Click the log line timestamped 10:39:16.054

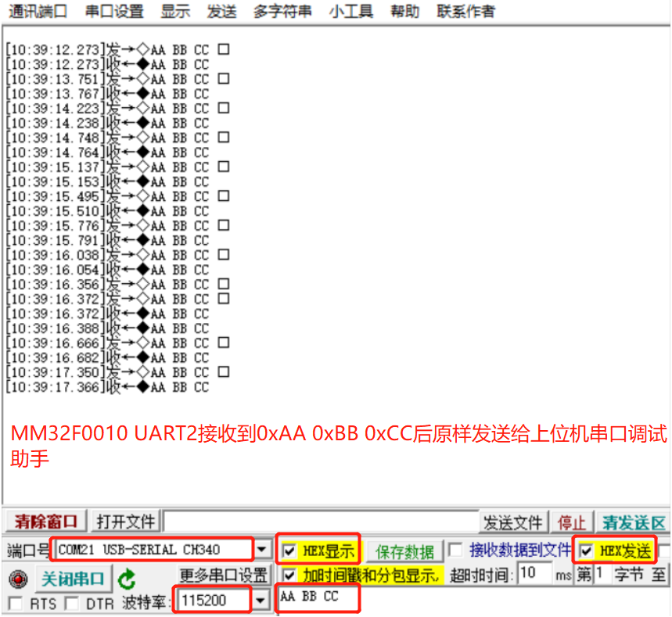click(107, 270)
